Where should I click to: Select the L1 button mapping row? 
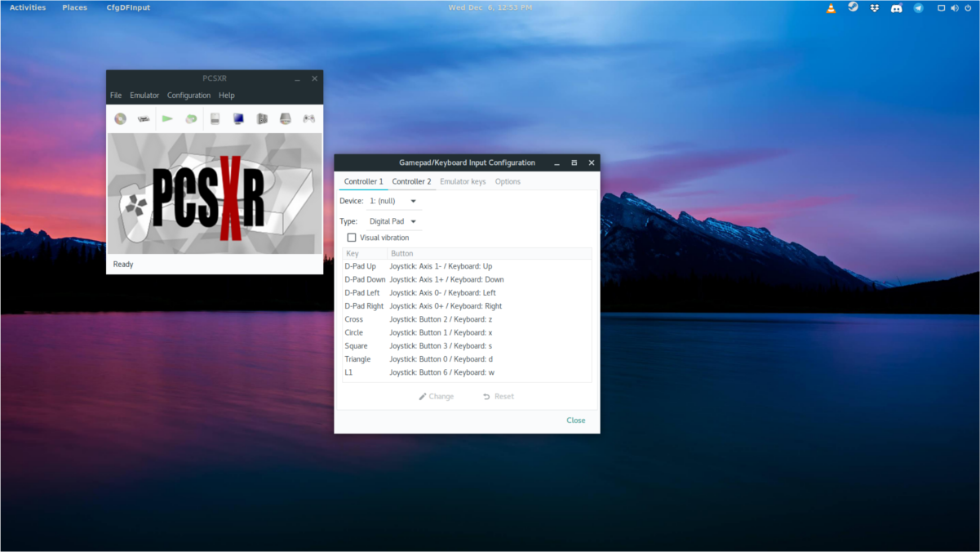point(466,372)
